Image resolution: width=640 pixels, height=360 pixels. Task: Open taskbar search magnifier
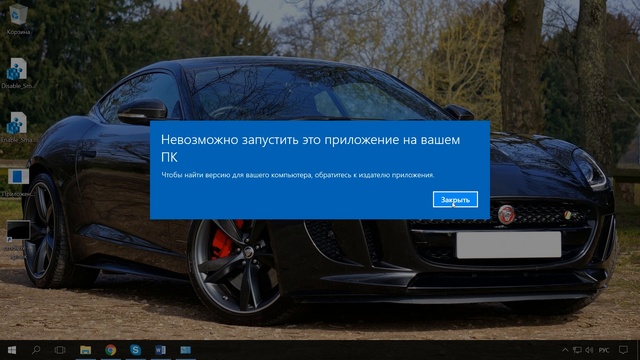[x=36, y=350]
